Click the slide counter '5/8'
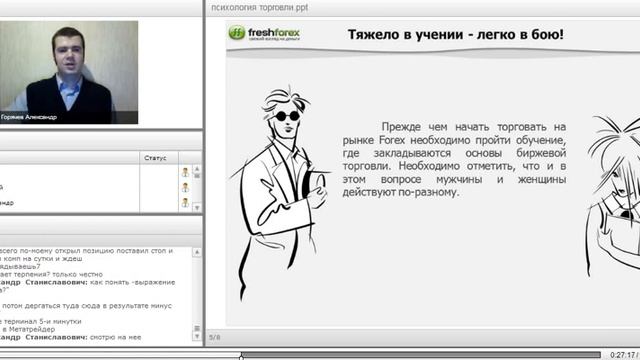 click(x=215, y=337)
